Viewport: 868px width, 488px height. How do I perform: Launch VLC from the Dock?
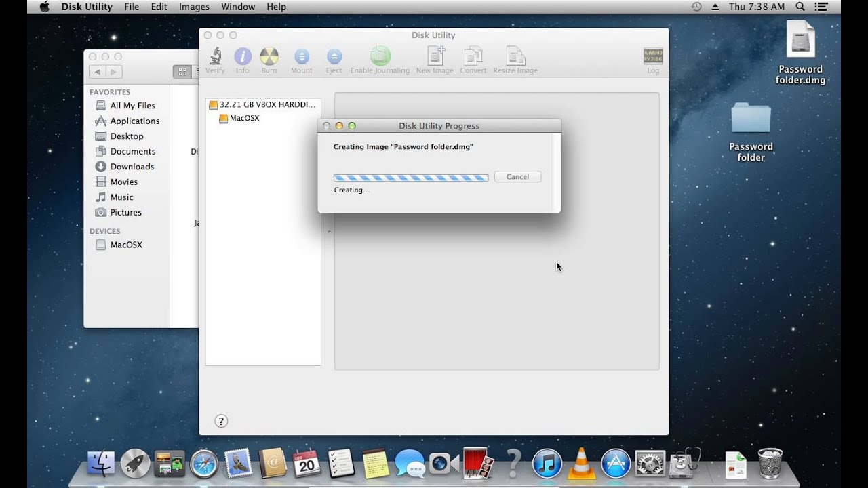[x=581, y=464]
